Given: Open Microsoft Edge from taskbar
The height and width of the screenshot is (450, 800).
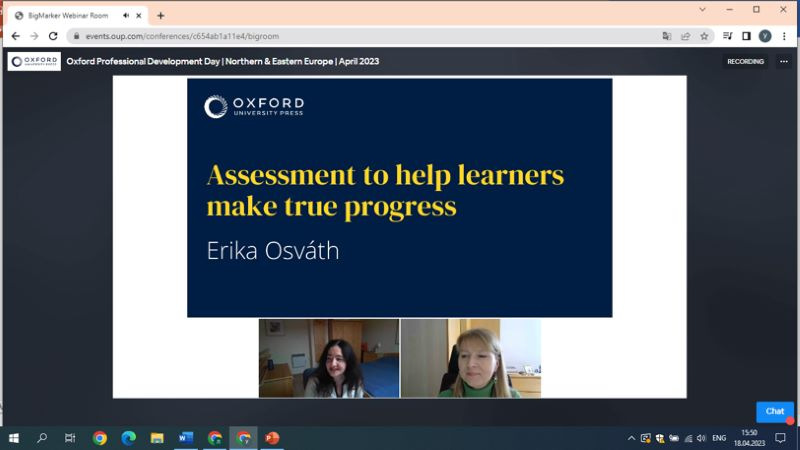Looking at the screenshot, I should (x=129, y=438).
